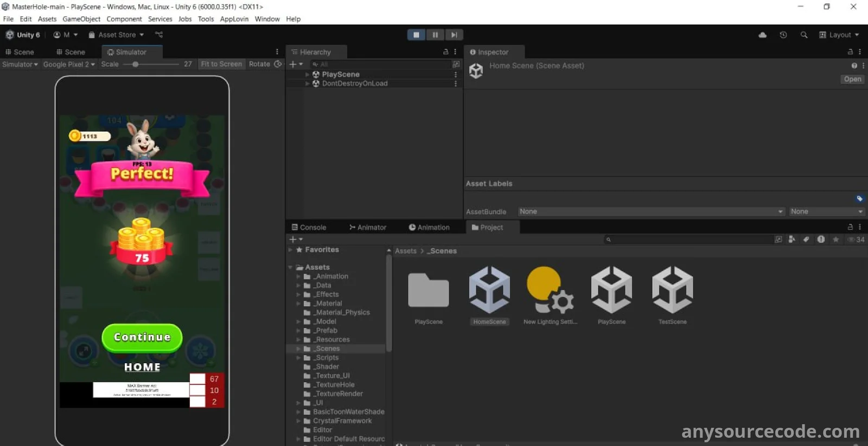
Task: Click the Fit to Screen button
Action: tap(221, 64)
